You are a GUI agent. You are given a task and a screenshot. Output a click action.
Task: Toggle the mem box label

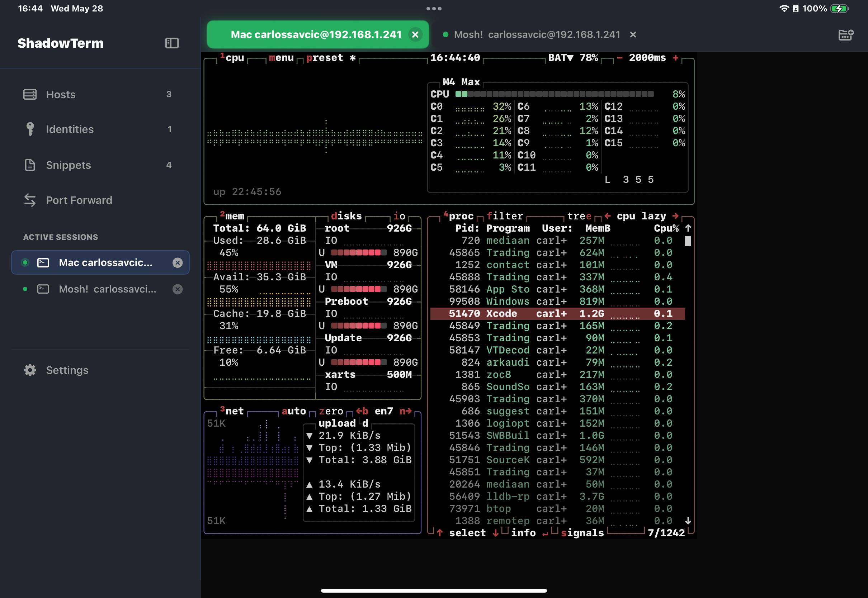[232, 216]
